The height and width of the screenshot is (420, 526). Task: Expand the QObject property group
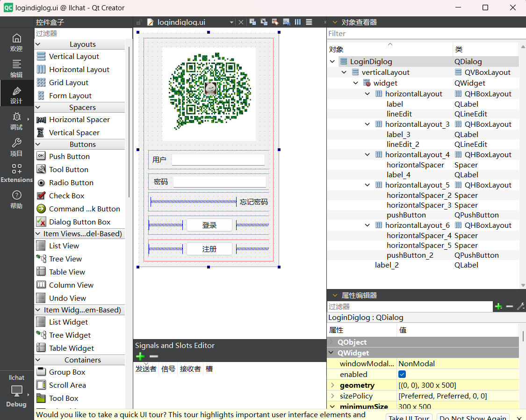332,342
